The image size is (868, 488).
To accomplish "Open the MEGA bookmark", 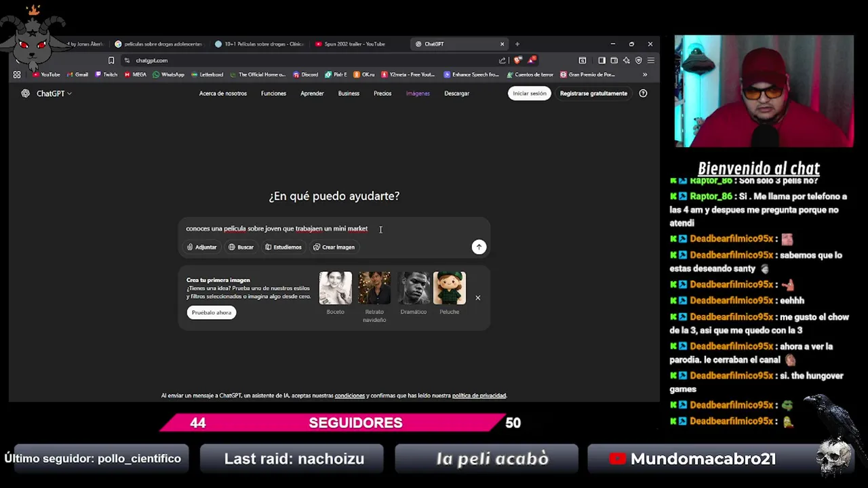I will (136, 75).
